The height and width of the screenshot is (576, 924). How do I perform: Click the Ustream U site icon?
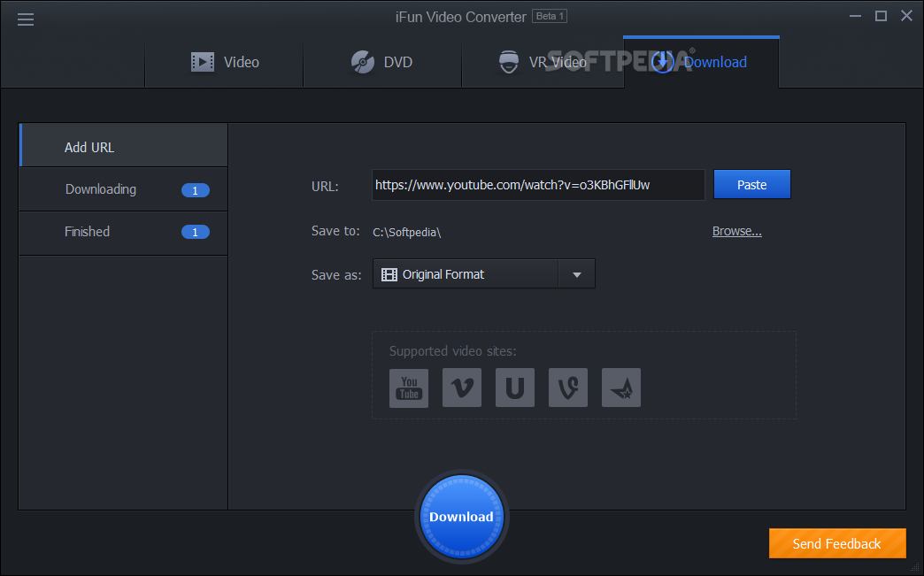coord(515,388)
